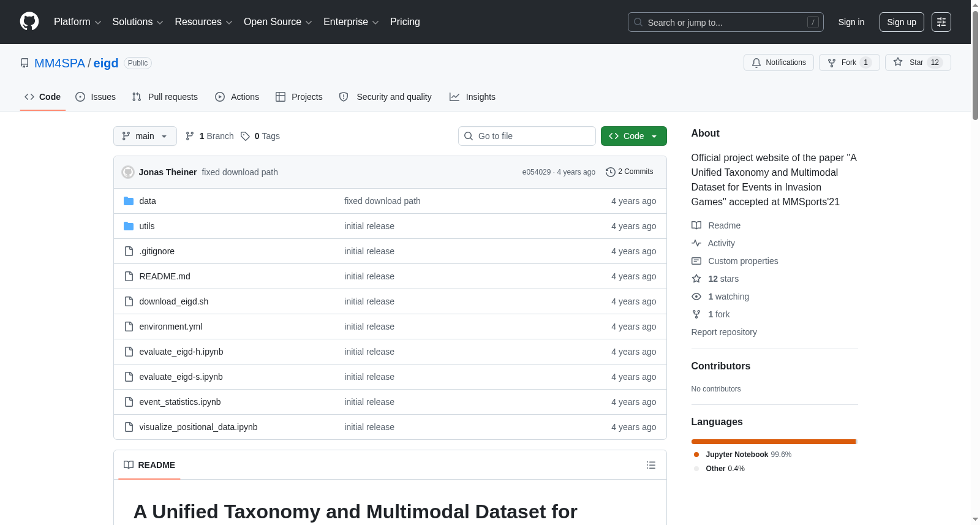Open the Security and quality tab
The height and width of the screenshot is (525, 980).
tap(385, 97)
